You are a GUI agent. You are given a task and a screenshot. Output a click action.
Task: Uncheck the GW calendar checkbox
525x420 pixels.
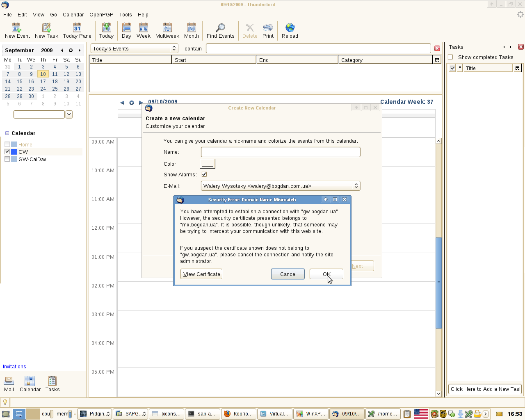click(7, 152)
